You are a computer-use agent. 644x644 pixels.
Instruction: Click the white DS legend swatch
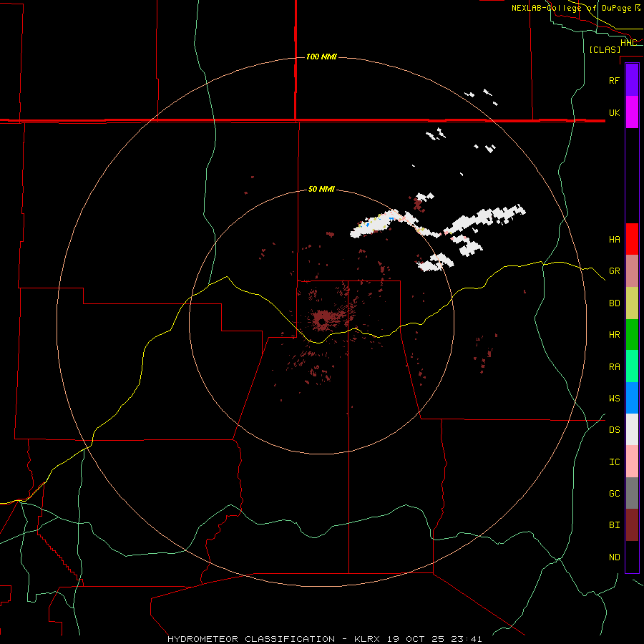point(632,429)
